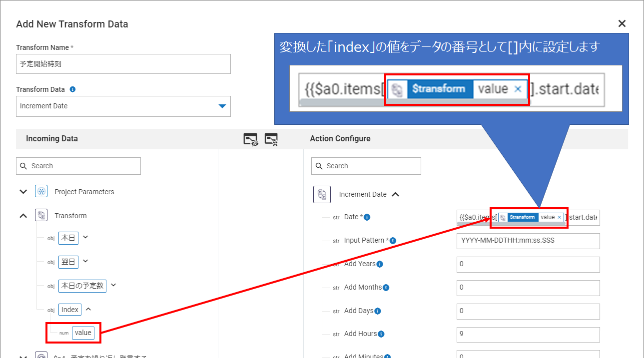Expand the 本日 object chevron
Image resolution: width=644 pixels, height=358 pixels.
point(85,237)
